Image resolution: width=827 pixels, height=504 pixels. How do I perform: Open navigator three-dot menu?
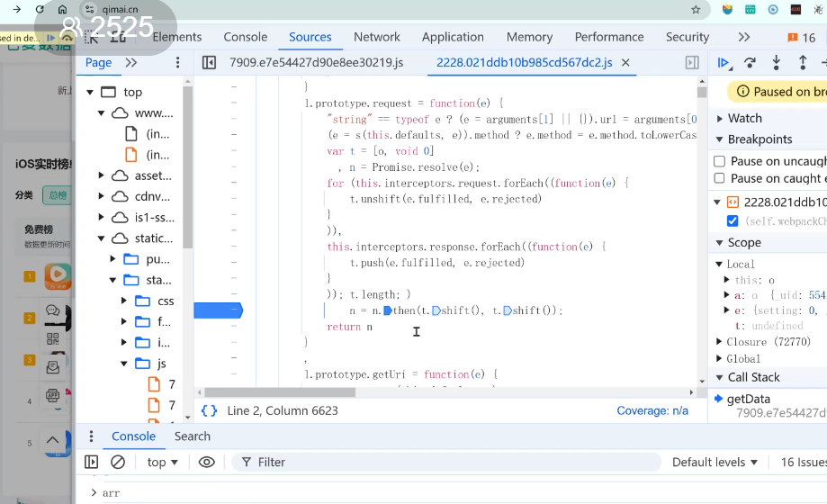click(x=178, y=63)
